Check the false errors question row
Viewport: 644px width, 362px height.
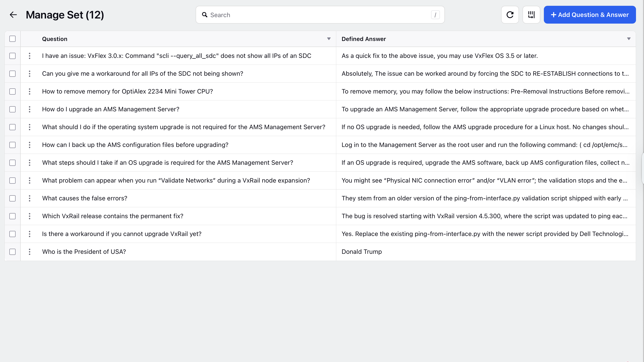point(12,198)
